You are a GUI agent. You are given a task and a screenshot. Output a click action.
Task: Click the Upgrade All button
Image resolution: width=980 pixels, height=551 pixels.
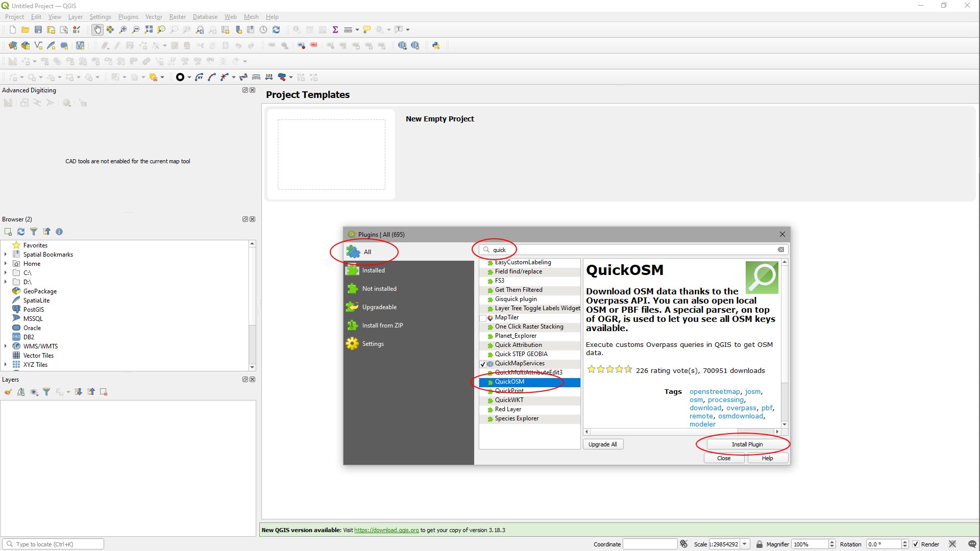pos(603,444)
